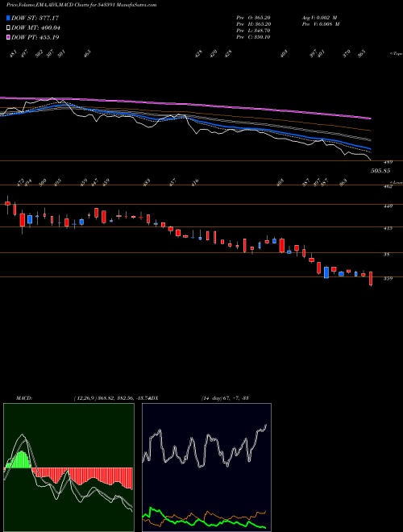Click the 359 price level label
The image size is (403, 532).
[x=388, y=279]
